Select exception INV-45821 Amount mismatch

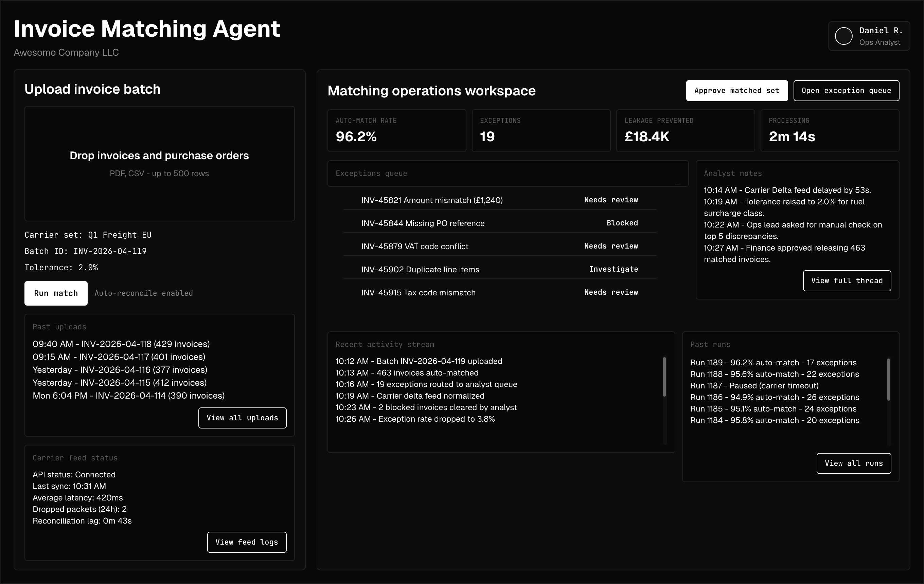coord(432,200)
